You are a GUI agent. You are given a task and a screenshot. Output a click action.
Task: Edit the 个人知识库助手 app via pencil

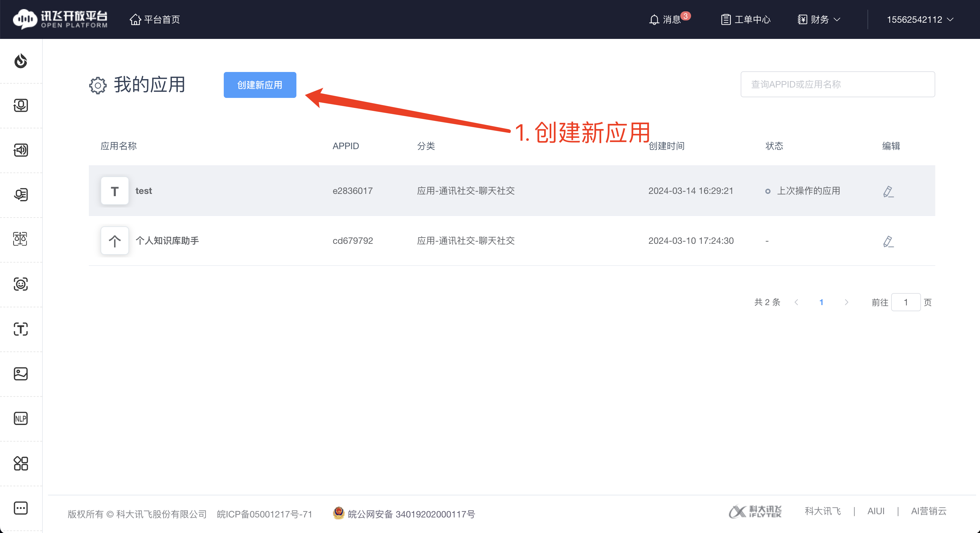click(x=888, y=241)
